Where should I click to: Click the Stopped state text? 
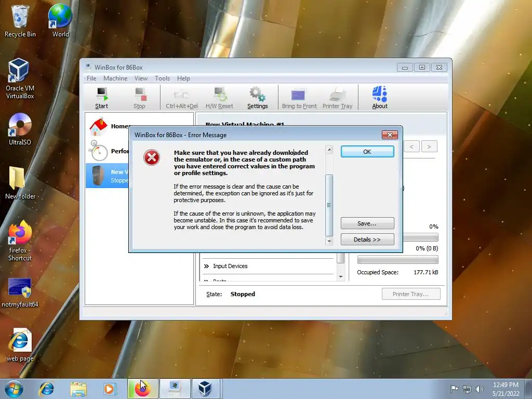[x=243, y=294]
